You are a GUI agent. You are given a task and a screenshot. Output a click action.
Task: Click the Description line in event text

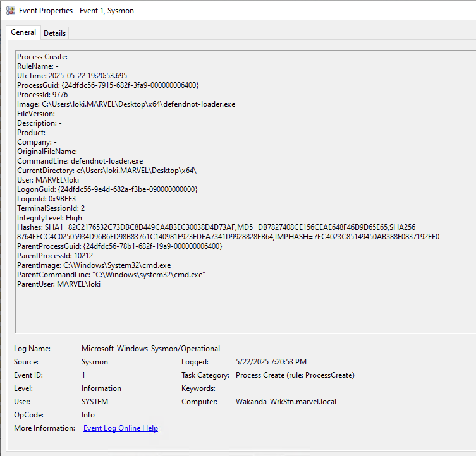(x=39, y=123)
